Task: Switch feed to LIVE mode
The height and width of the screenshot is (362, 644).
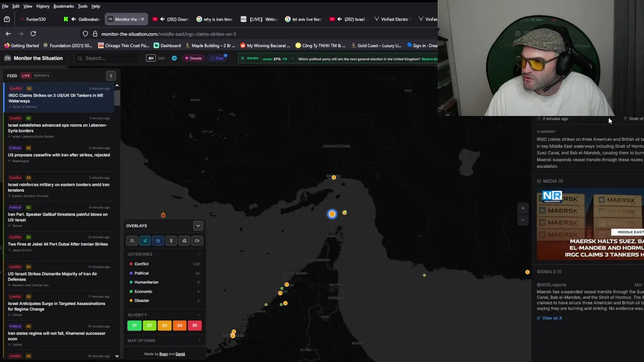Action: [26, 76]
